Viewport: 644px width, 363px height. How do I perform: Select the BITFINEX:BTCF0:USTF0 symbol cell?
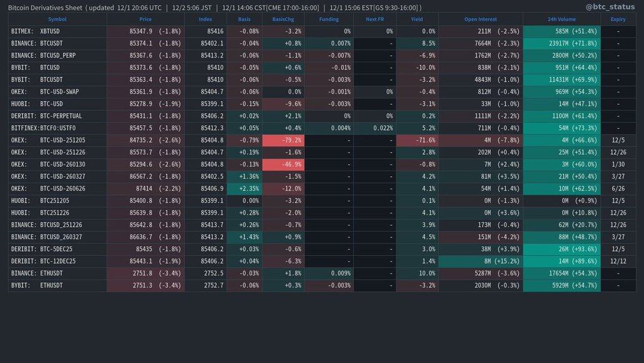57,128
